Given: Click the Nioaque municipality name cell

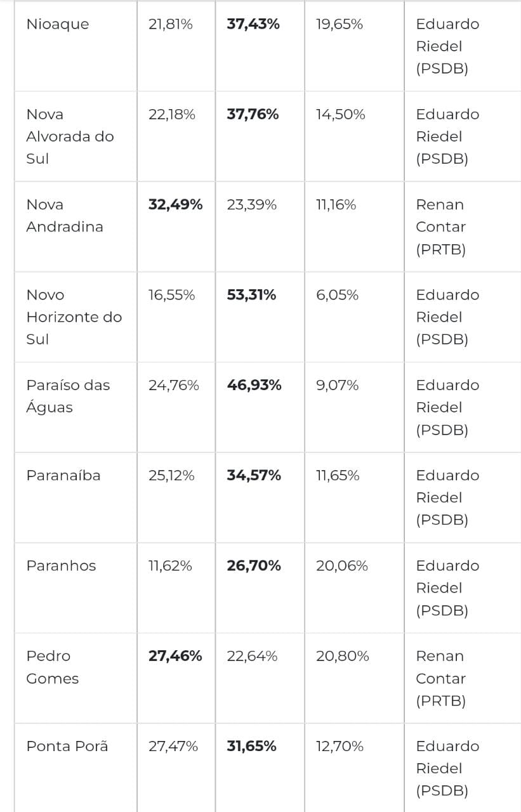Looking at the screenshot, I should 58,25.
